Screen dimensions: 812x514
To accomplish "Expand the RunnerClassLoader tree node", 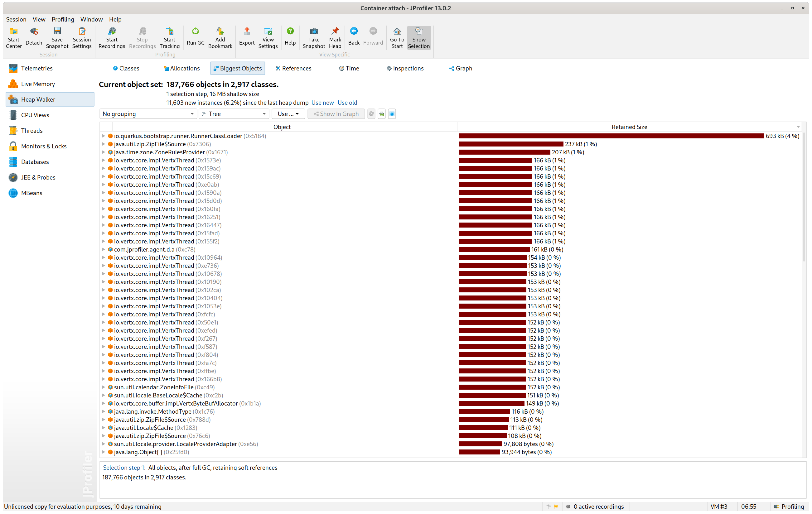I will coord(104,136).
